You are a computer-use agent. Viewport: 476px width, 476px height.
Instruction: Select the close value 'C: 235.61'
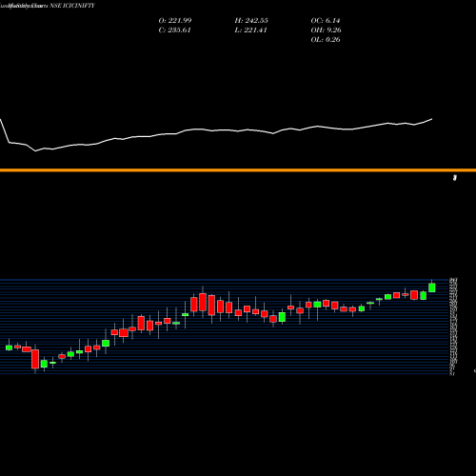174,30
